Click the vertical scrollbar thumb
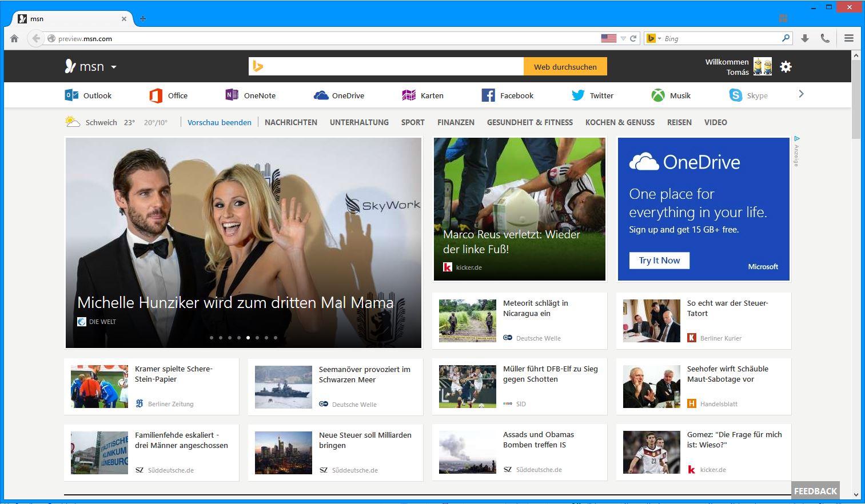Image resolution: width=865 pixels, height=504 pixels. [x=856, y=99]
